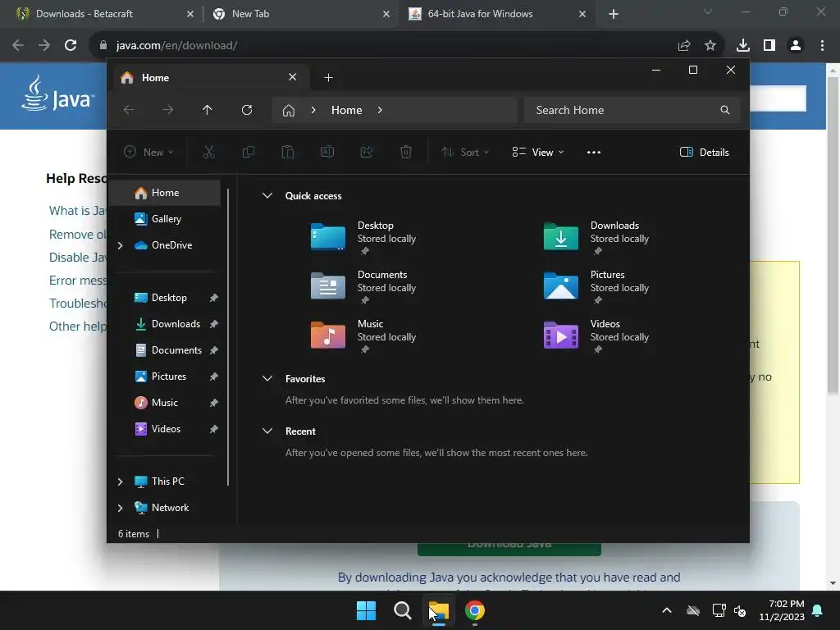Click the Chrome address bar URL
This screenshot has height=630, width=840.
[x=177, y=46]
